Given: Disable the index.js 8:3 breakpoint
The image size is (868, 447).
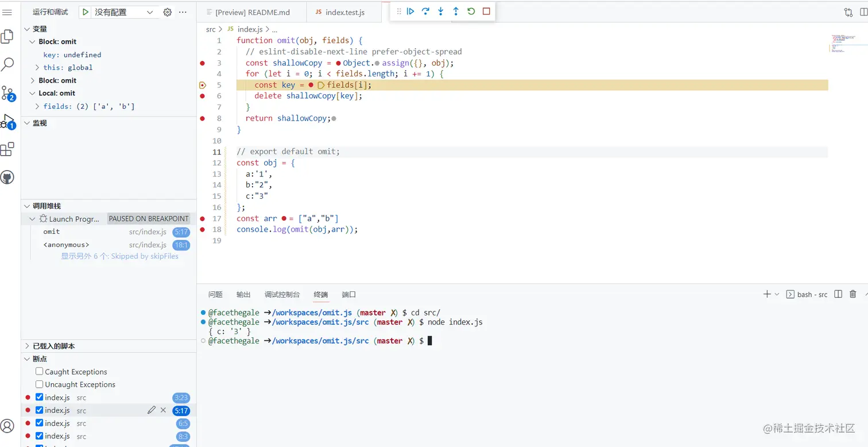Looking at the screenshot, I should tap(39, 436).
